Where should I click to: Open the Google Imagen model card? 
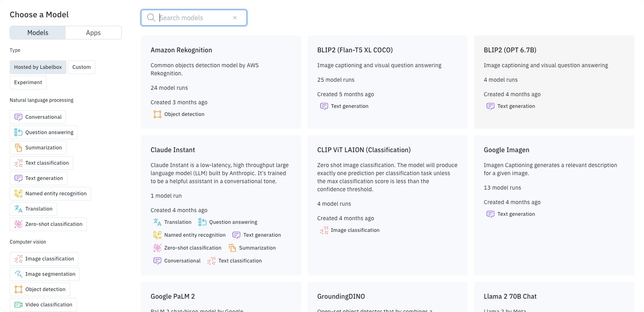click(554, 205)
